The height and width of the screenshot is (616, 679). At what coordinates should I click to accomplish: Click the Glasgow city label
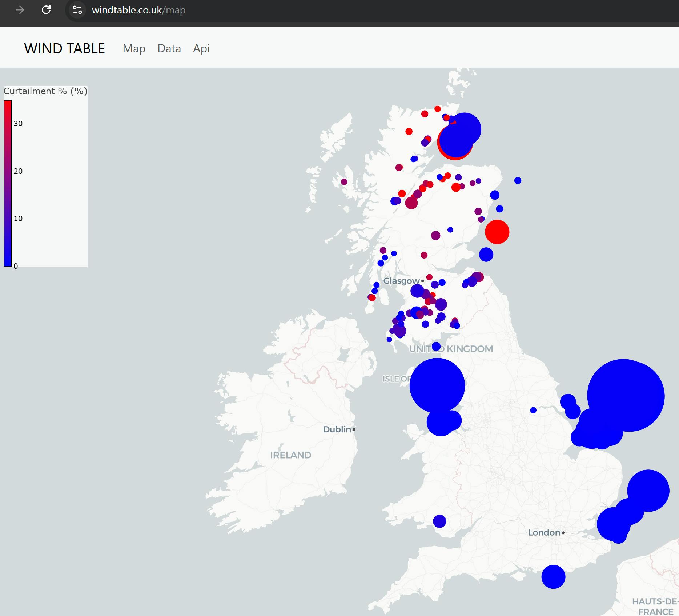tap(402, 281)
